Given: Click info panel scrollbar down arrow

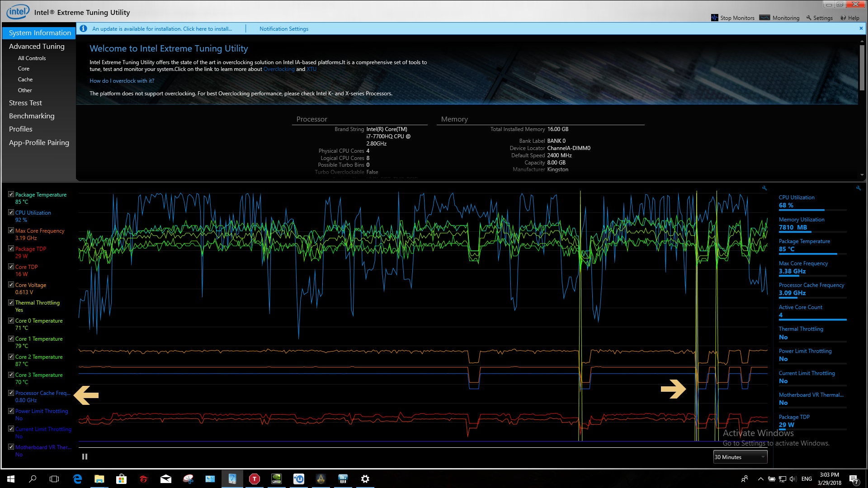Looking at the screenshot, I should click(x=862, y=175).
